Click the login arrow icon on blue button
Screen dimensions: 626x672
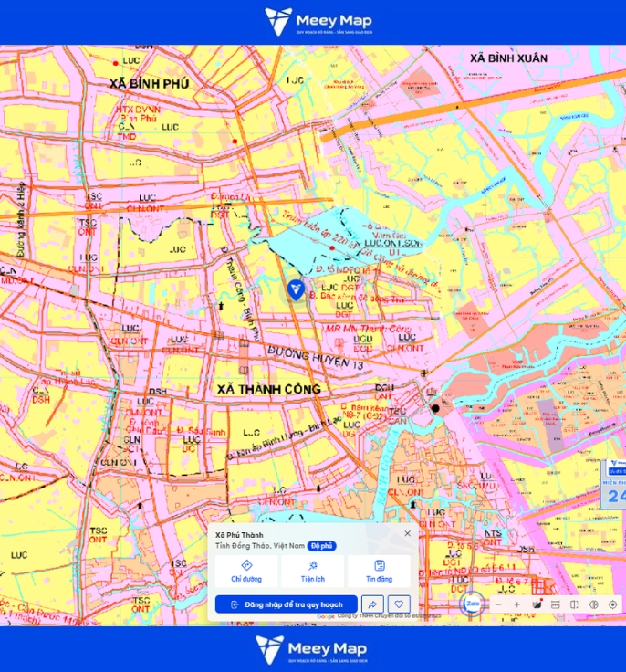tap(235, 604)
